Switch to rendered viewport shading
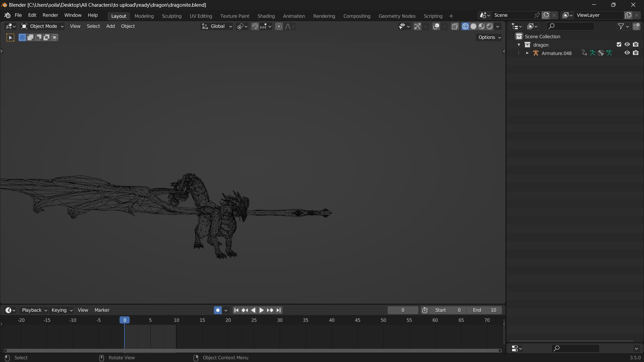Screen dimensions: 644x362 (x=489, y=26)
